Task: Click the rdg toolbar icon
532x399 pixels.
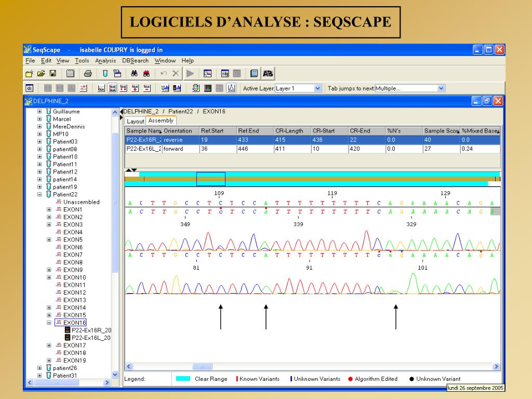Action: click(x=225, y=73)
